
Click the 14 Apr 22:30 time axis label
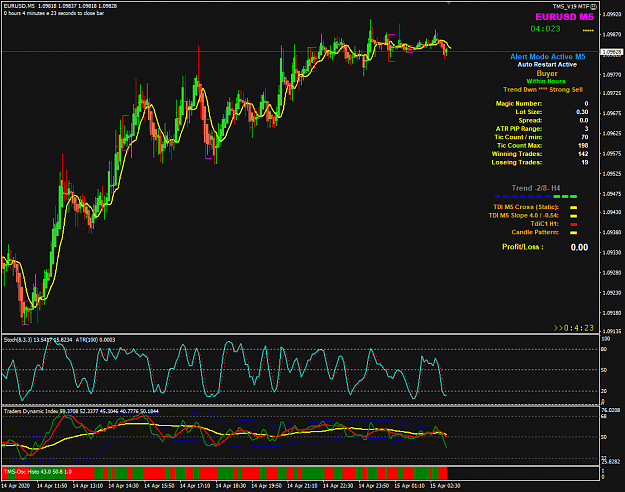coord(338,486)
